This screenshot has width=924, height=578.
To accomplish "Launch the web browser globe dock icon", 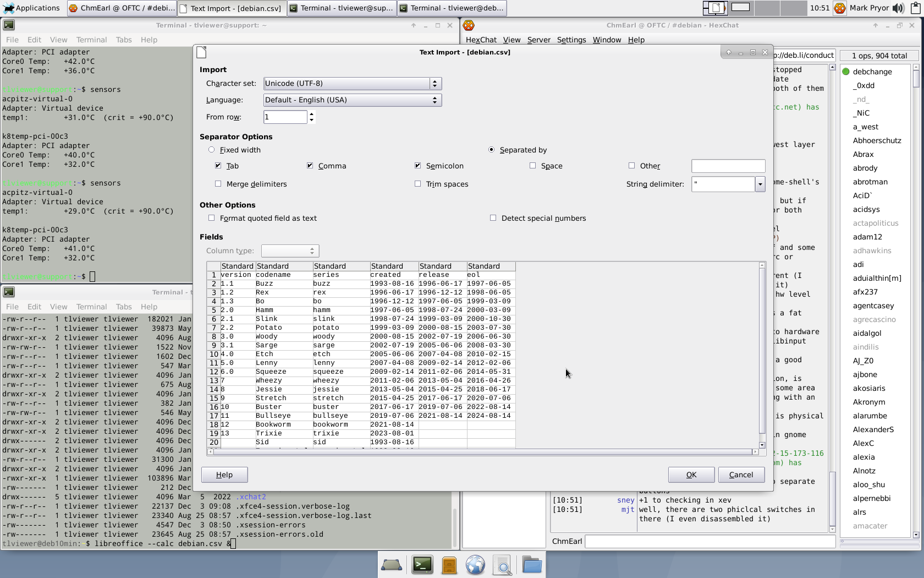I will (x=475, y=565).
